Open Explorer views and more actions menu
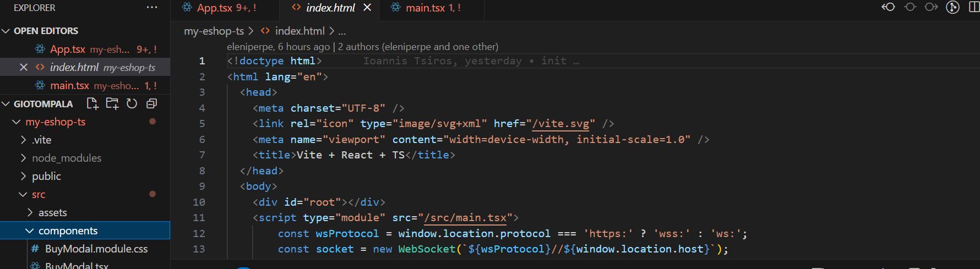Screen dimensions: 980x269 152,8
